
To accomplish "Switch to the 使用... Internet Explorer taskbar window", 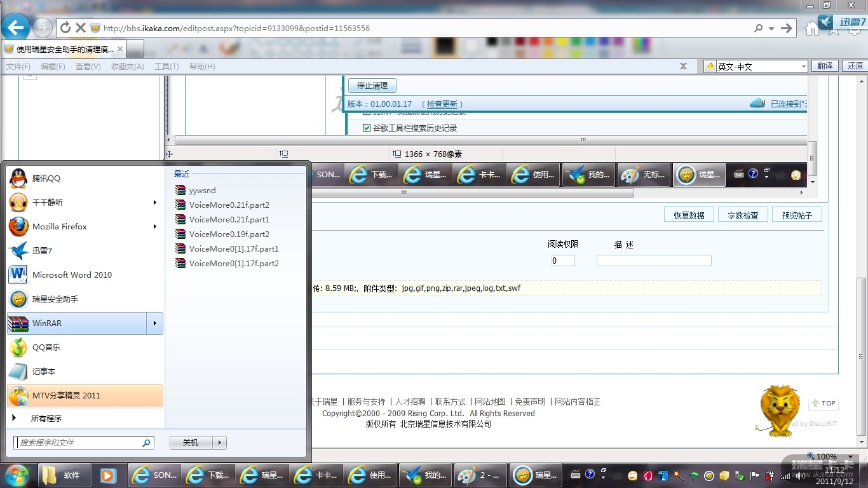I will tap(370, 475).
